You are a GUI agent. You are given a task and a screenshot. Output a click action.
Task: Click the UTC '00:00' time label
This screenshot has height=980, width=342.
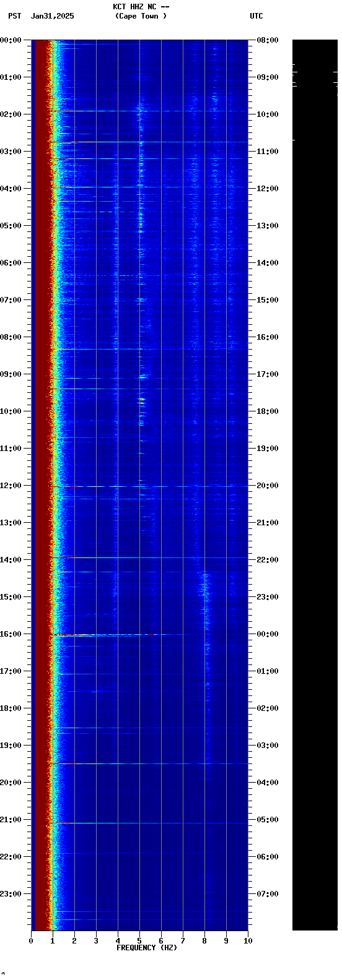[268, 634]
